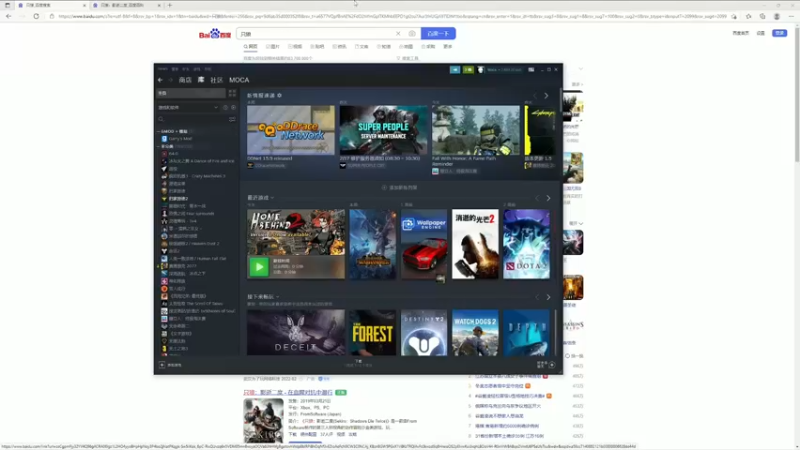Select Crazy Machines 3 in the library list
This screenshot has width=800, height=450.
point(193,176)
